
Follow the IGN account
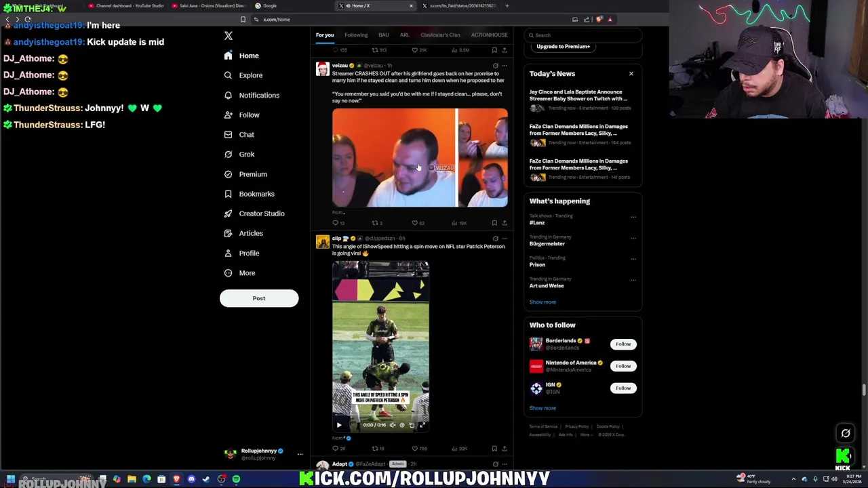[623, 388]
